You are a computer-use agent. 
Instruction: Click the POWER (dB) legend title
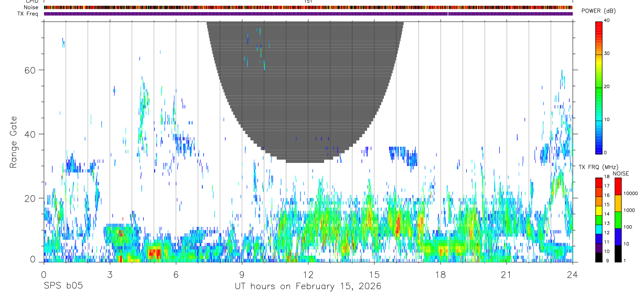tap(599, 11)
